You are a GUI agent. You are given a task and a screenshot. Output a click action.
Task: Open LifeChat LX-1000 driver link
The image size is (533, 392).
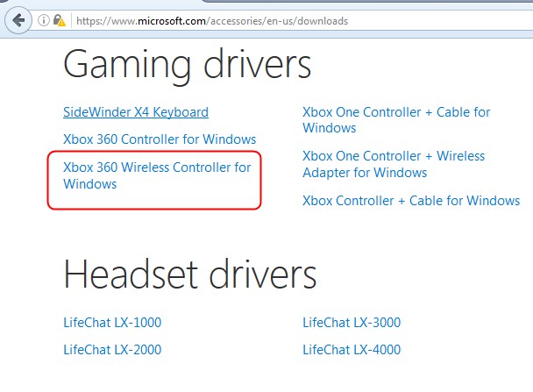112,323
